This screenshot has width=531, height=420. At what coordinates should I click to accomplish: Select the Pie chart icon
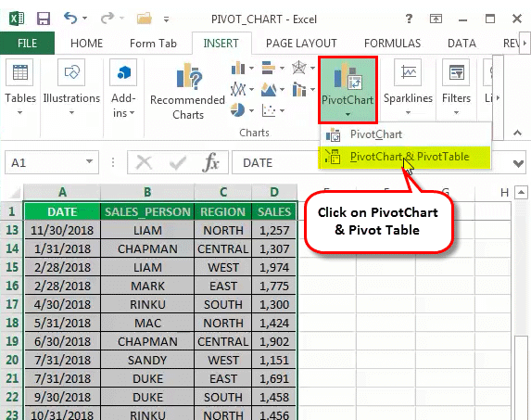pos(237,110)
